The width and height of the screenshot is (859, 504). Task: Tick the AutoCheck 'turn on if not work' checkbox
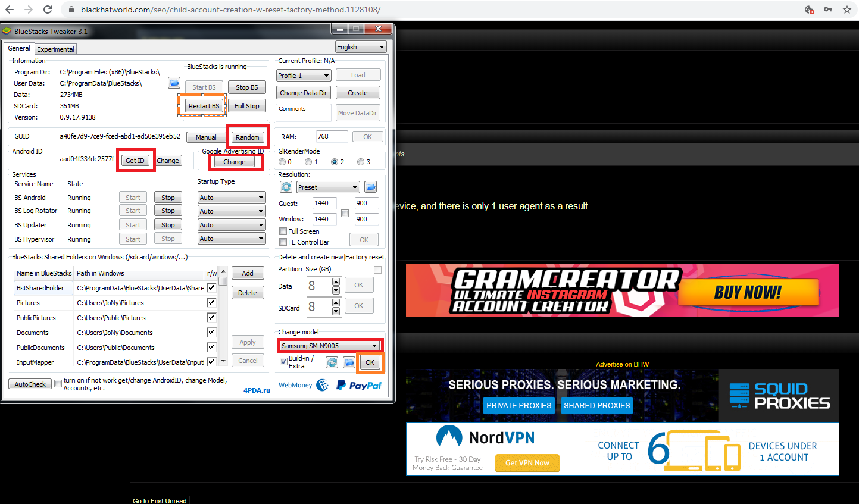pos(58,384)
